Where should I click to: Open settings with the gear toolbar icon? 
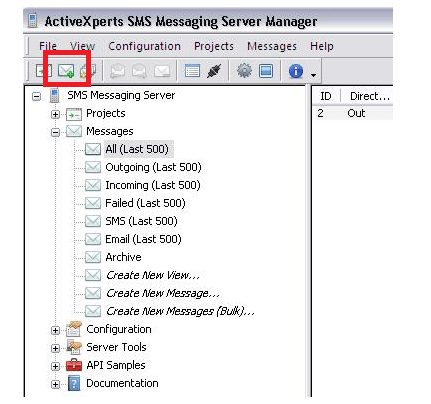coord(244,71)
